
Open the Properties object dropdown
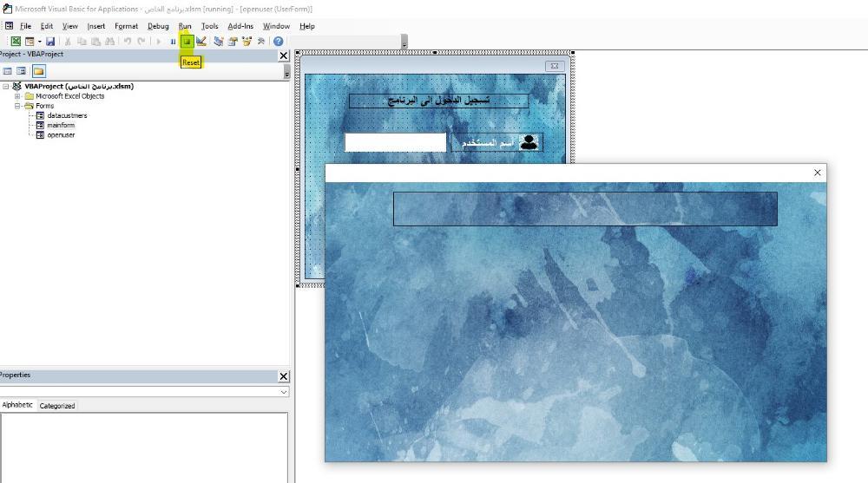pos(284,392)
